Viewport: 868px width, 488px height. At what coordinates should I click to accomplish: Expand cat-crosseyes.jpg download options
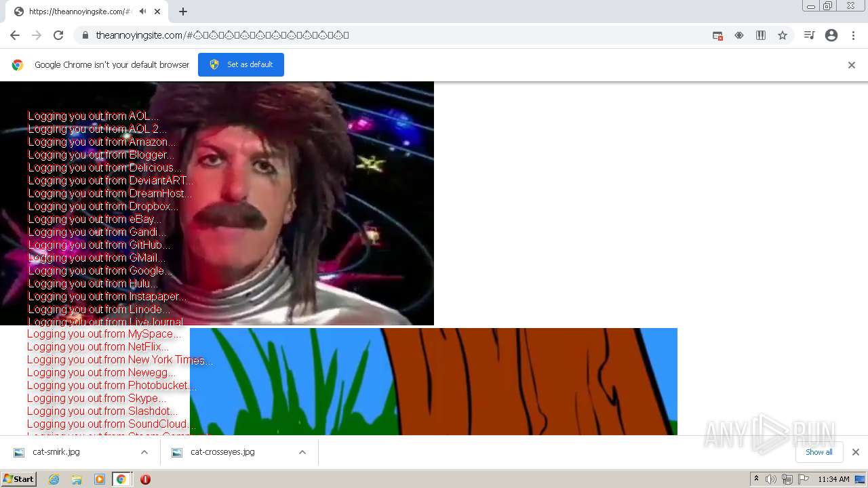[302, 452]
